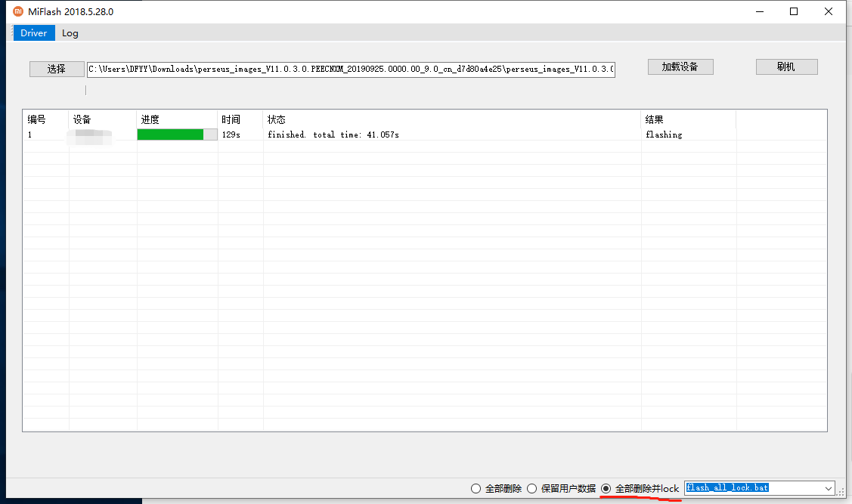Click the 状态 column header
This screenshot has width=852, height=504.
click(x=451, y=119)
